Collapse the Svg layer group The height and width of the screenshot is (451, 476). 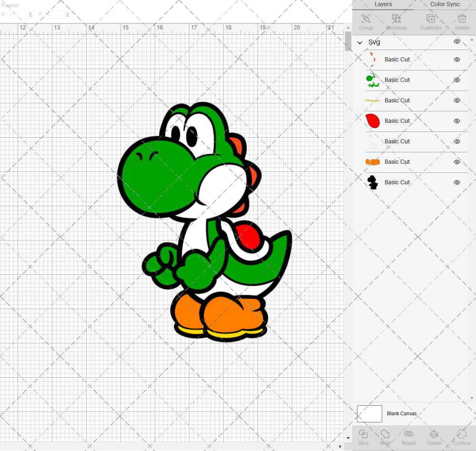pyautogui.click(x=360, y=42)
